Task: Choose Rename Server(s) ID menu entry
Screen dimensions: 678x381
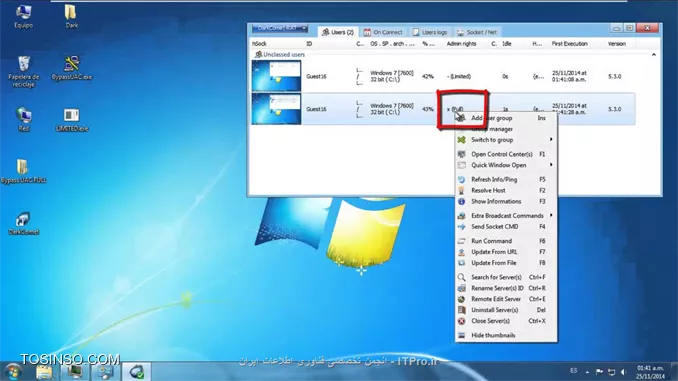Action: click(x=506, y=288)
